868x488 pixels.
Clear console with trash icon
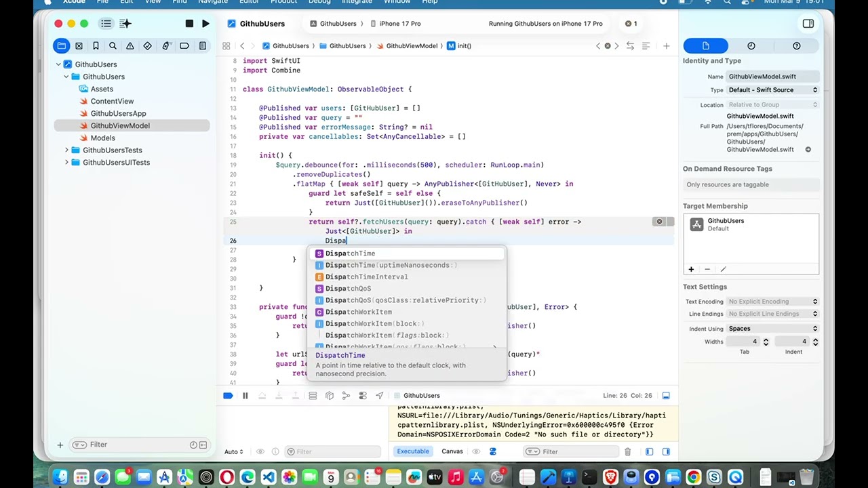tap(628, 452)
